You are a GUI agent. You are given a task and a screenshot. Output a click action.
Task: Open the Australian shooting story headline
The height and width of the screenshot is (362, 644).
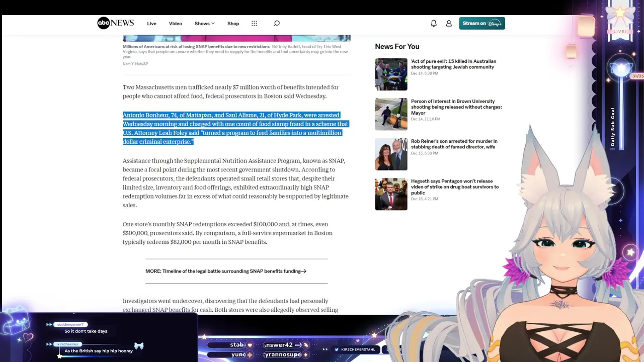click(453, 64)
